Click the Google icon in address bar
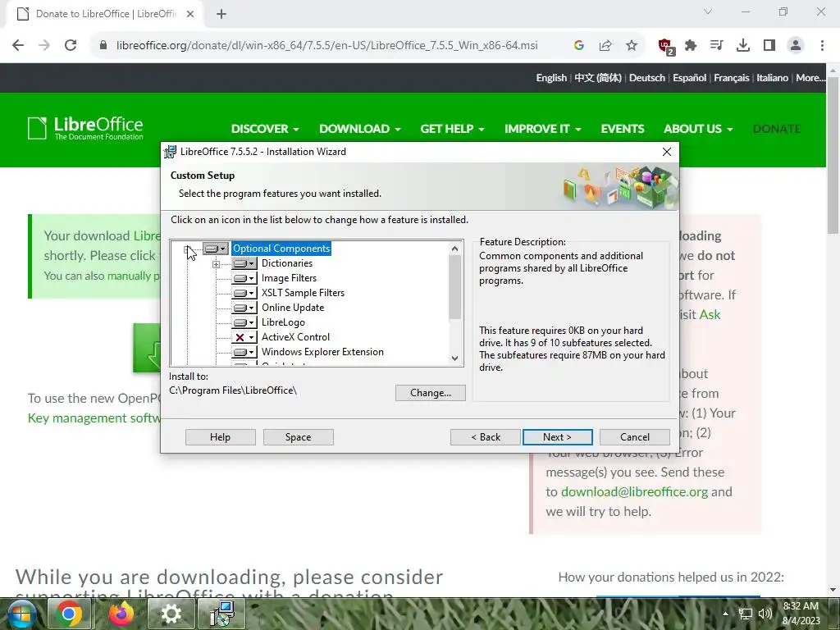 578,46
